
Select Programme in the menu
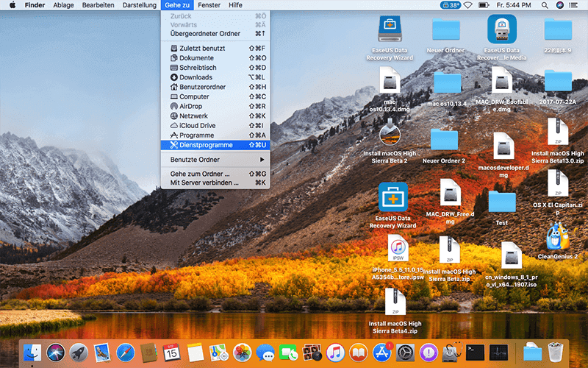tap(215, 135)
